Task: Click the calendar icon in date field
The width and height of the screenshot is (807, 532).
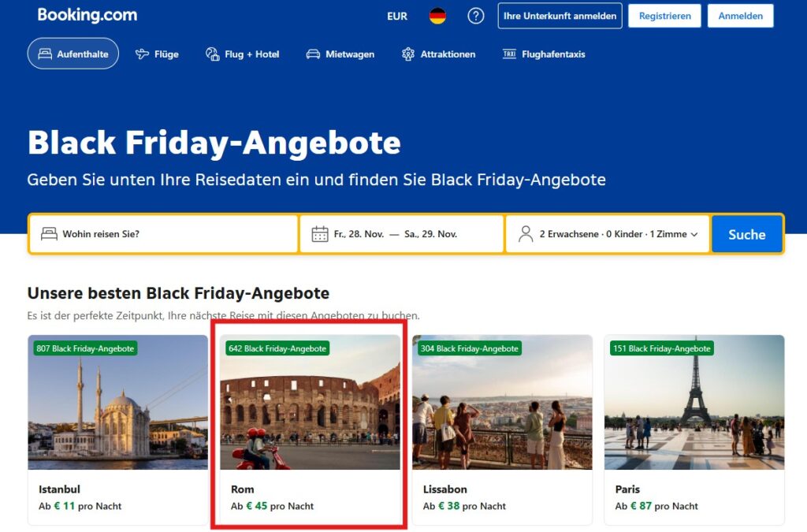Action: coord(320,234)
